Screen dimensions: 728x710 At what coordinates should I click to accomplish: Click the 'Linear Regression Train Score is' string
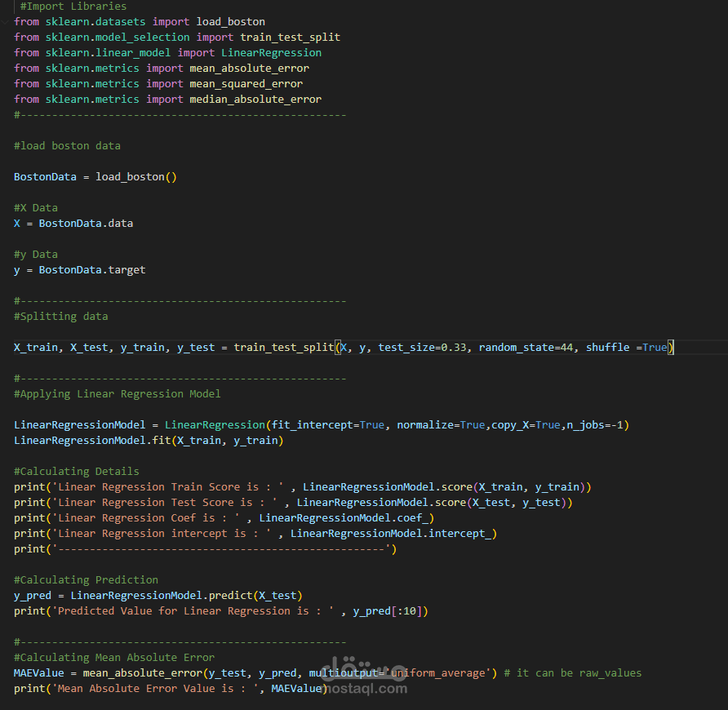click(167, 487)
